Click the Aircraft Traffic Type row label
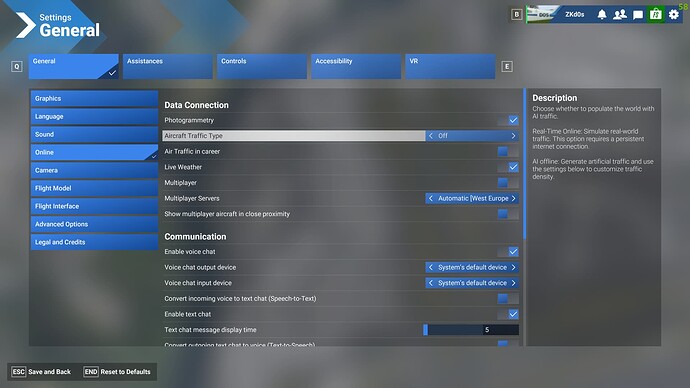This screenshot has height=388, width=690. (194, 136)
